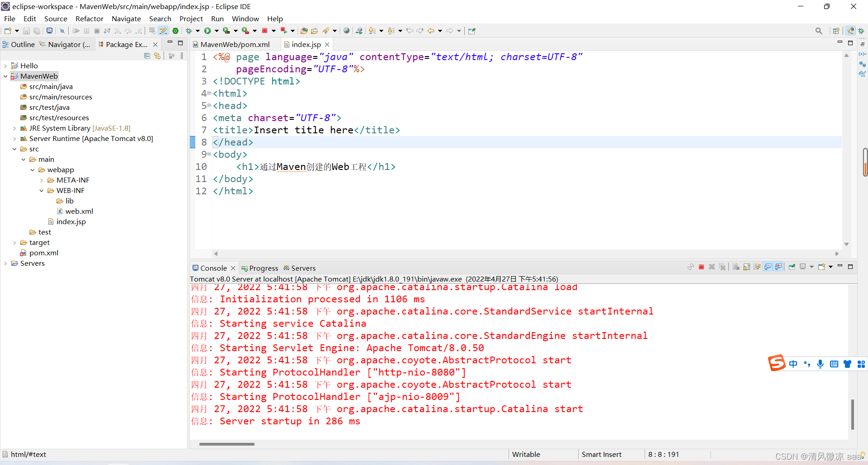Toggle Link with Editor in Package Explorer
This screenshot has width=868, height=465.
click(157, 56)
